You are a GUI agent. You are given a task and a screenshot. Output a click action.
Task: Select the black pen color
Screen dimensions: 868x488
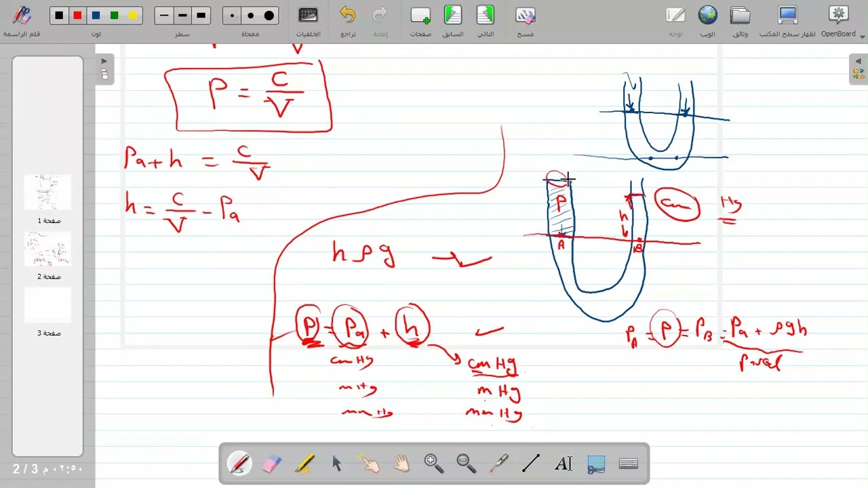tap(60, 16)
